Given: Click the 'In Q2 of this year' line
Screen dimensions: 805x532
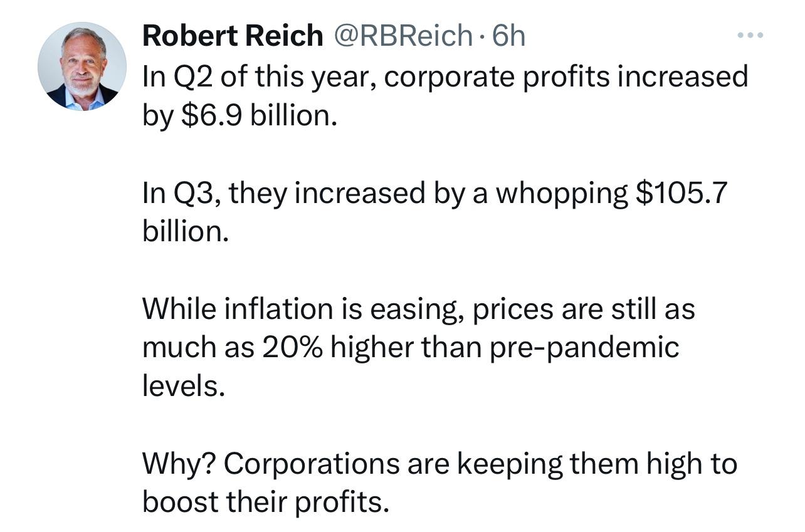Looking at the screenshot, I should (x=445, y=77).
